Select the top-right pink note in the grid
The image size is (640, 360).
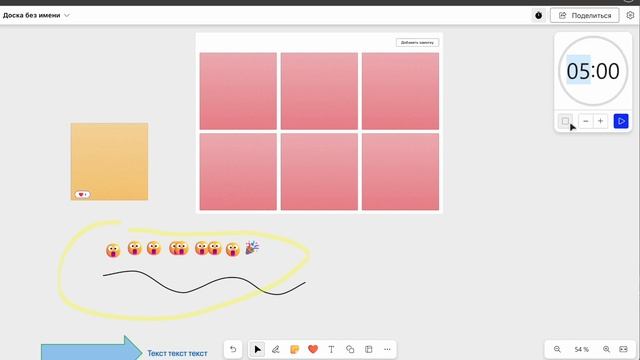(400, 91)
